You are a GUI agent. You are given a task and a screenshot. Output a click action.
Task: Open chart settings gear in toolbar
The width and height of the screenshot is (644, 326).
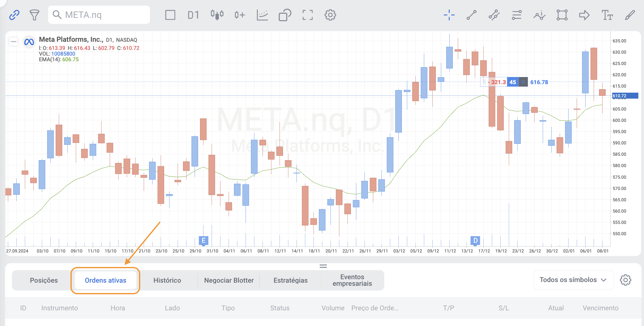pyautogui.click(x=330, y=15)
